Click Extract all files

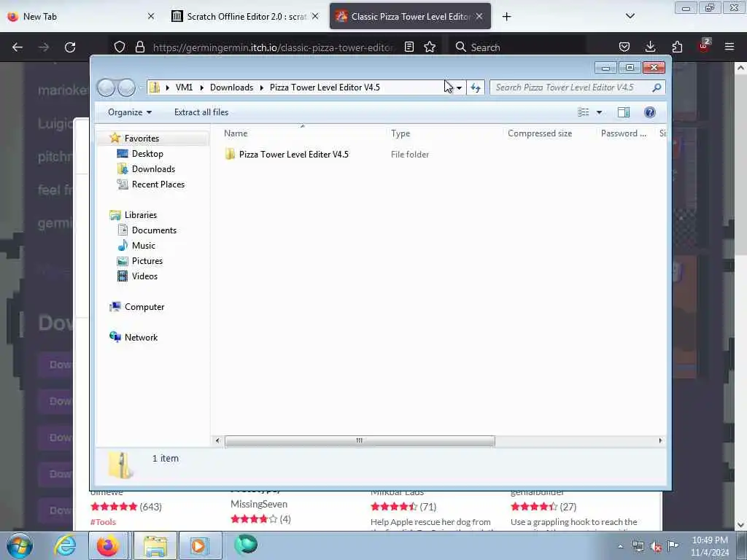click(201, 112)
